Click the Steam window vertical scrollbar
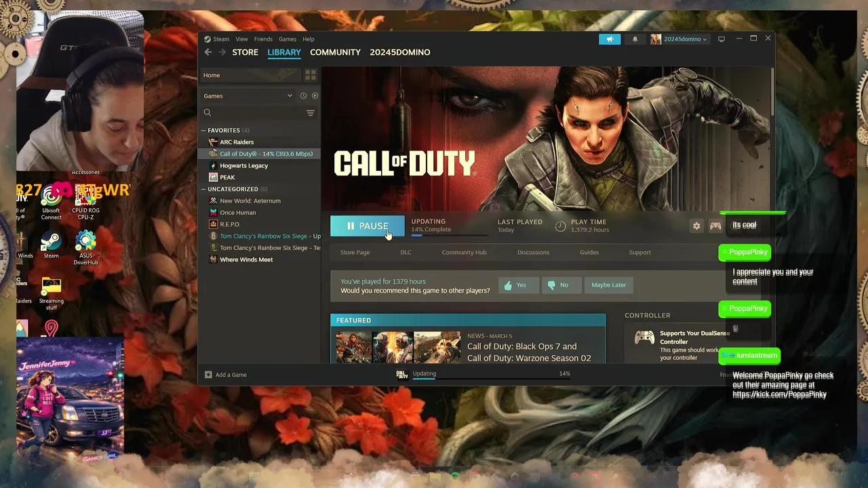Screen dimensions: 868x488 point(772,91)
